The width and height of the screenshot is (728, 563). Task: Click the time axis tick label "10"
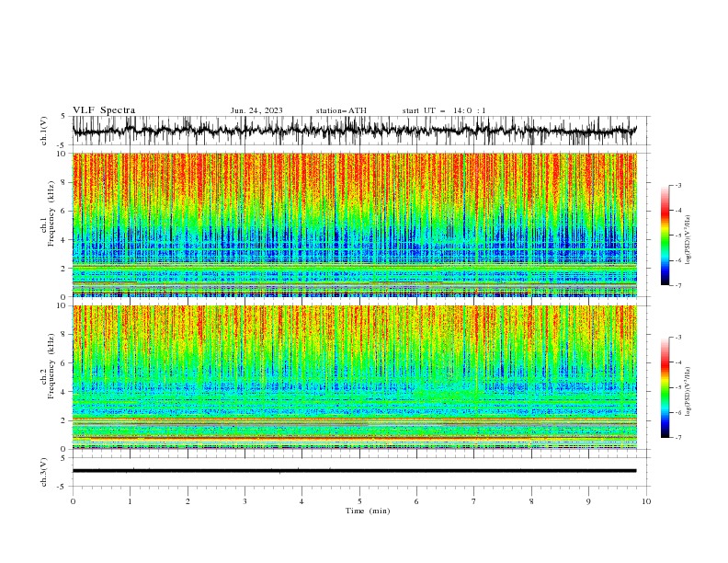click(x=646, y=501)
